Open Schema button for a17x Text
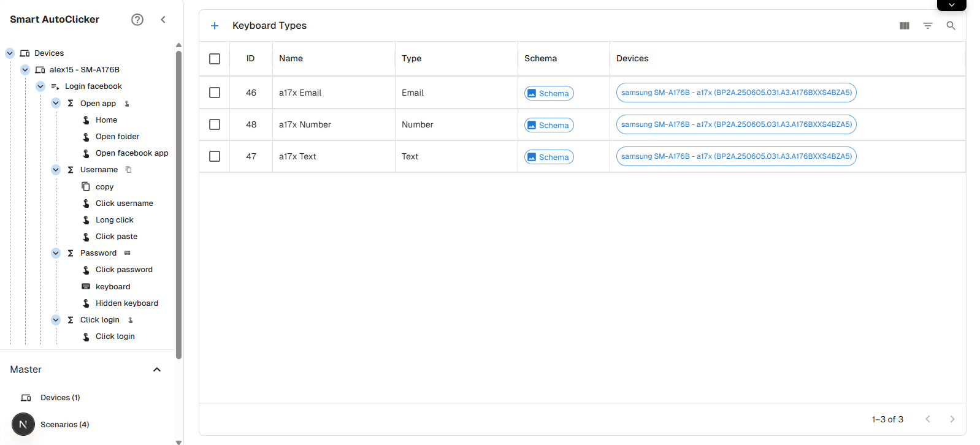The image size is (980, 445). pyautogui.click(x=549, y=157)
